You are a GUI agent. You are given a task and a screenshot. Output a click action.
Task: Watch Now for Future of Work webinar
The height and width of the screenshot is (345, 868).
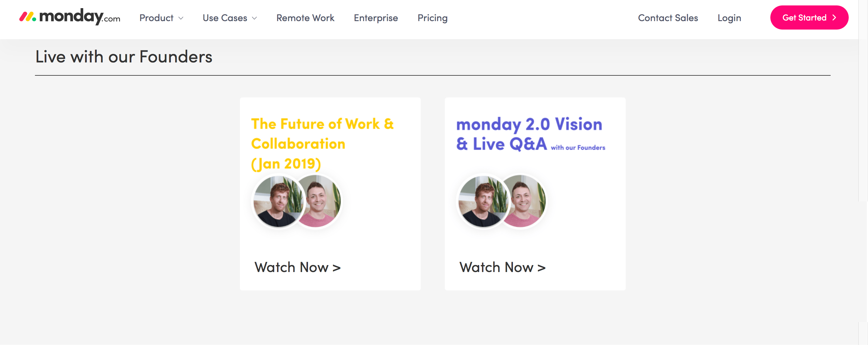point(297,267)
